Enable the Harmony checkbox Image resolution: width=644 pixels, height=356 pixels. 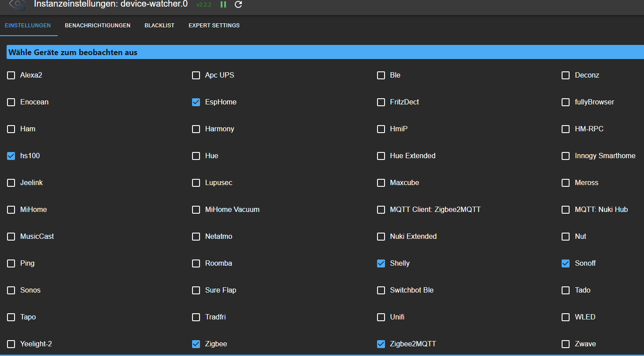196,129
